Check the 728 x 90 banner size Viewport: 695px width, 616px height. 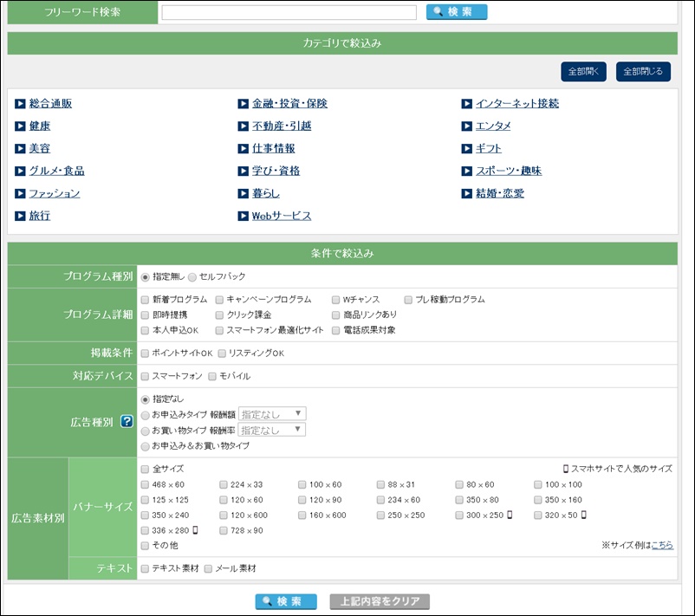224,530
